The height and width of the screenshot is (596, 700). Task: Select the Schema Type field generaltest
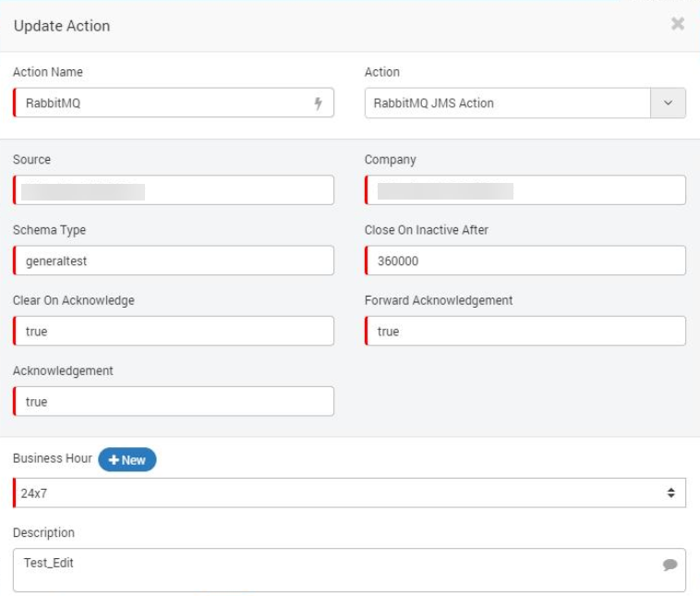point(174,261)
